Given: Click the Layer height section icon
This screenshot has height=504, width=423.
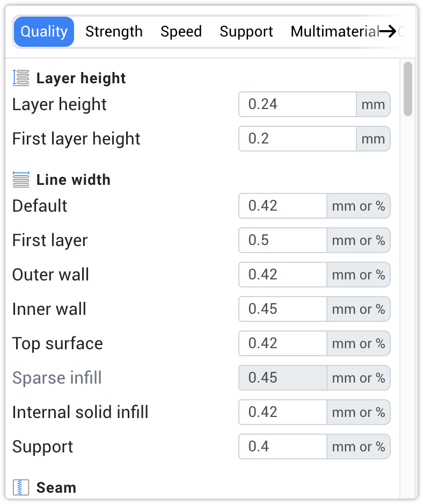Looking at the screenshot, I should (x=20, y=77).
